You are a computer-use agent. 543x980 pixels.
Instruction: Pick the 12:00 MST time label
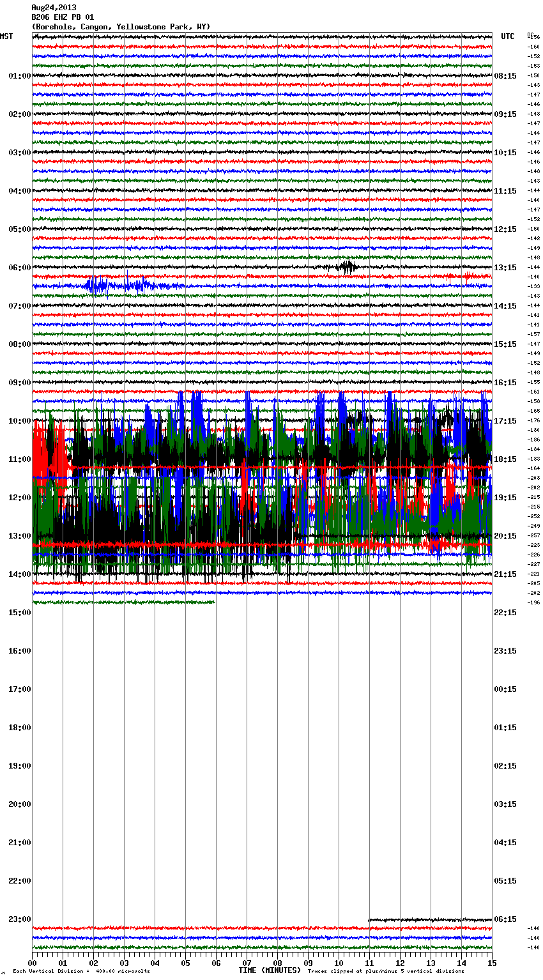point(20,498)
